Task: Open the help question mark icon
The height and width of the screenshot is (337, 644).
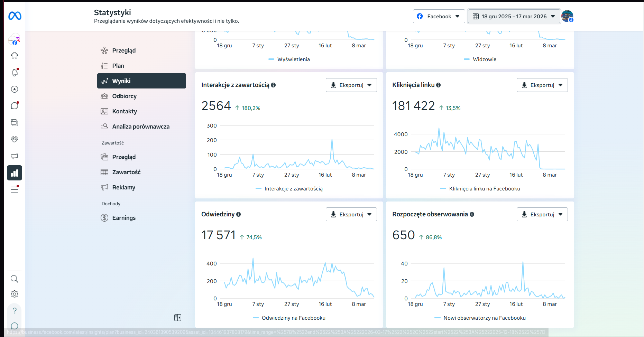Action: pos(15,310)
